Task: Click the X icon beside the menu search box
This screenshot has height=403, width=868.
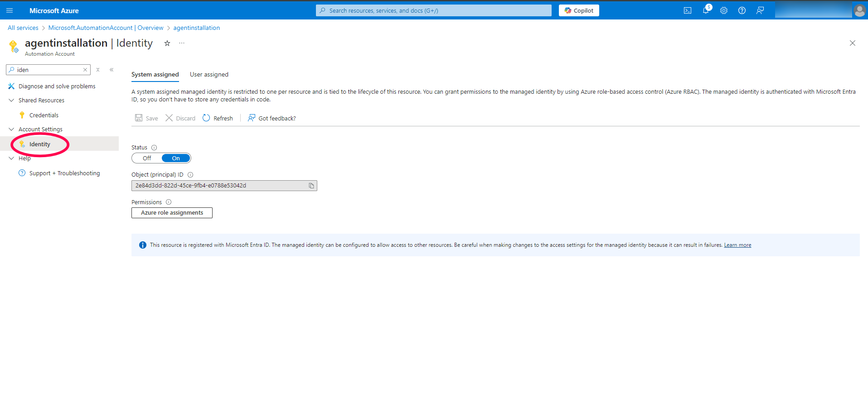Action: point(98,70)
